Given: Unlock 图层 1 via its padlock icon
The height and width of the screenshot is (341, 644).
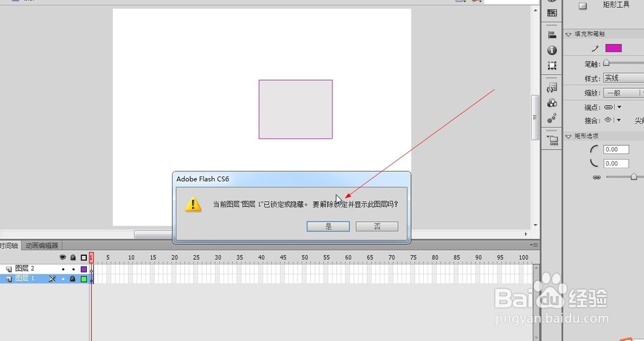Looking at the screenshot, I should [x=73, y=278].
